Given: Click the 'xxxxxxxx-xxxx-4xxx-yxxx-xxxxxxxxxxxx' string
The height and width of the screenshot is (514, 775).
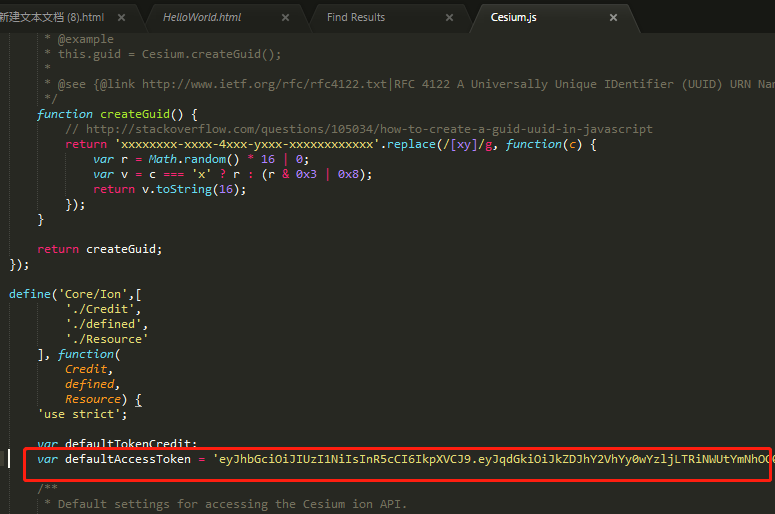Looking at the screenshot, I should pyautogui.click(x=247, y=144).
